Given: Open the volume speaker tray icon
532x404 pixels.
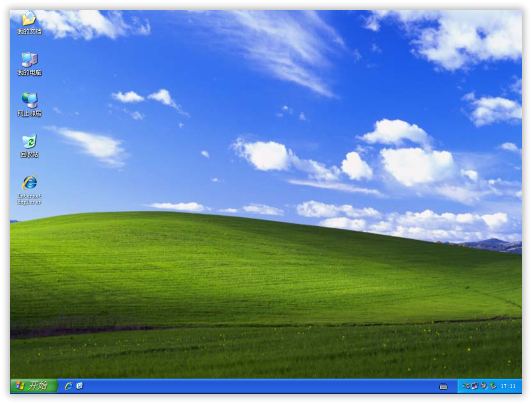Looking at the screenshot, I should tap(484, 385).
